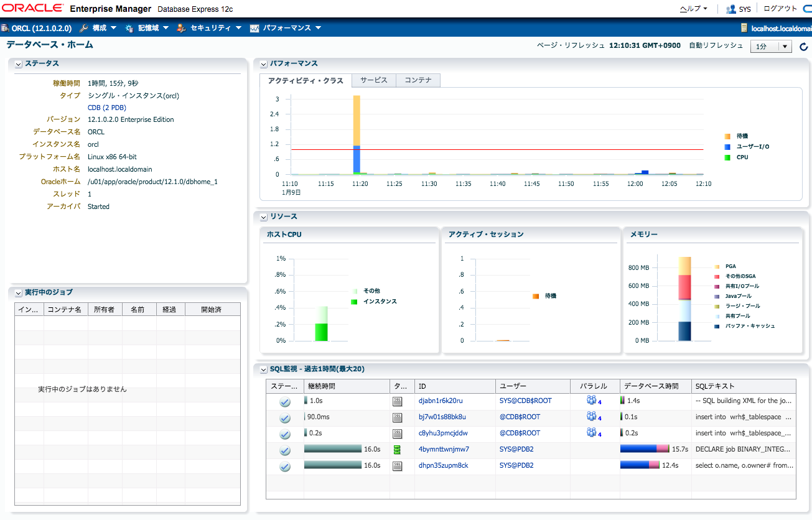
Task: Click the 12.4s database time bar
Action: (x=640, y=465)
